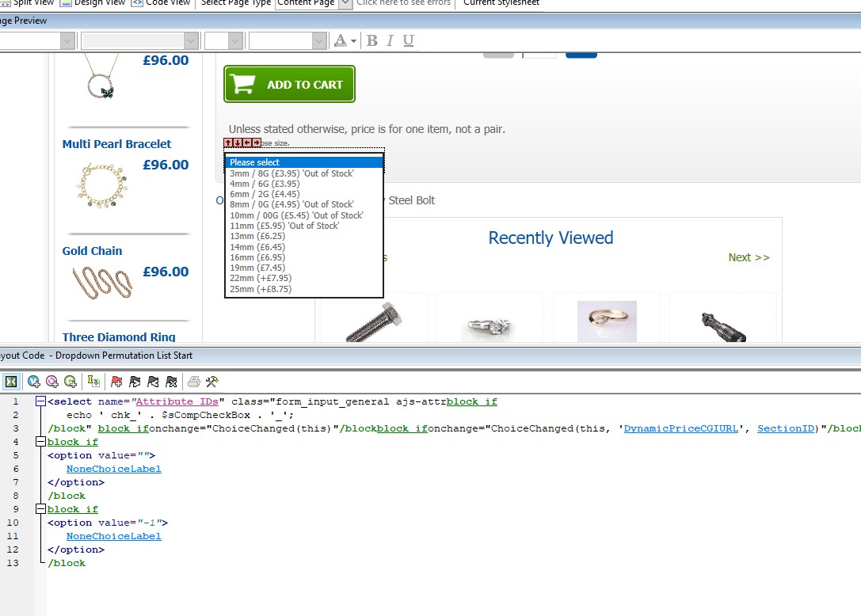The height and width of the screenshot is (616, 861).
Task: Collapse the block_if on line 9
Action: [40, 509]
